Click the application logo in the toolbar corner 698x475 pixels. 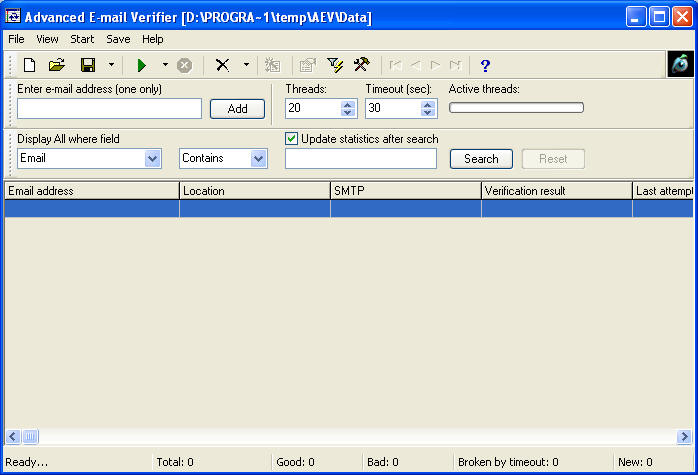pyautogui.click(x=680, y=64)
